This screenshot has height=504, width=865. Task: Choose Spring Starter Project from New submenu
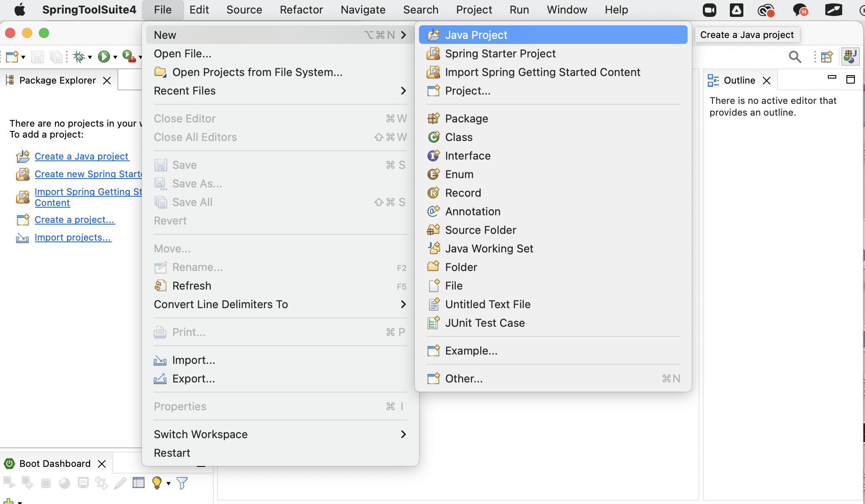point(500,54)
